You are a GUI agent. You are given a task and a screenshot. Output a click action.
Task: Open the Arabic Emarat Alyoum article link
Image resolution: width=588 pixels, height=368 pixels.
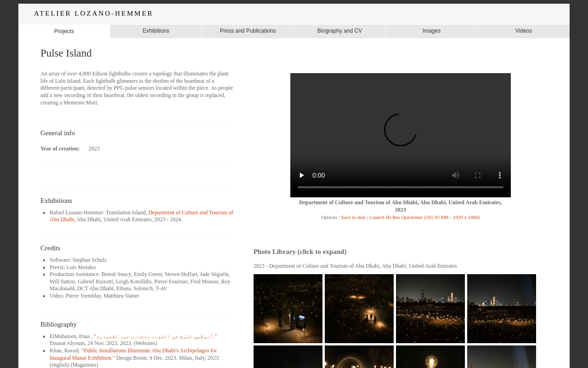pyautogui.click(x=155, y=336)
